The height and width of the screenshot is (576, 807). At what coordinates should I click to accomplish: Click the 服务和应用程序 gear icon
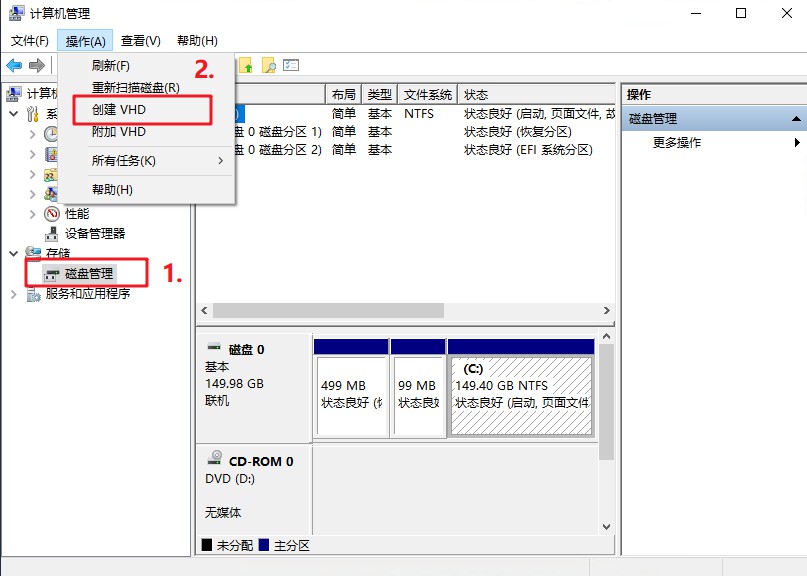click(33, 294)
